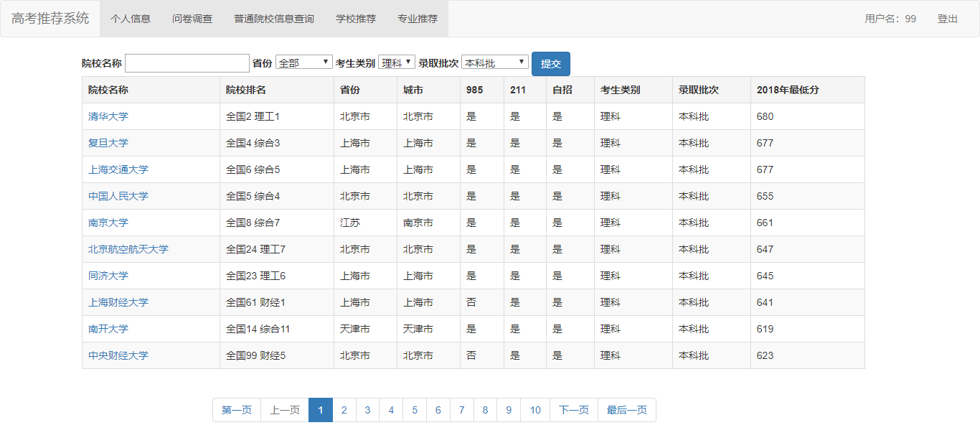Click the 高考推荐系统 brand title

tap(50, 19)
